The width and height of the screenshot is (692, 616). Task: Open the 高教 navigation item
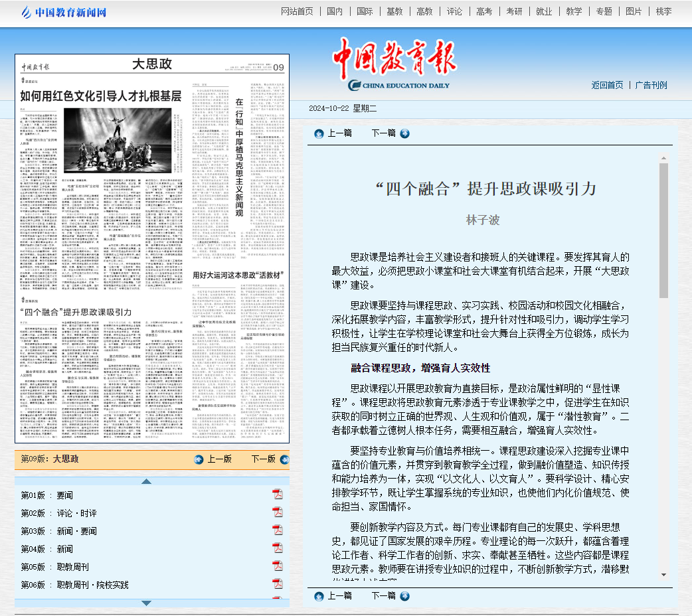click(424, 11)
